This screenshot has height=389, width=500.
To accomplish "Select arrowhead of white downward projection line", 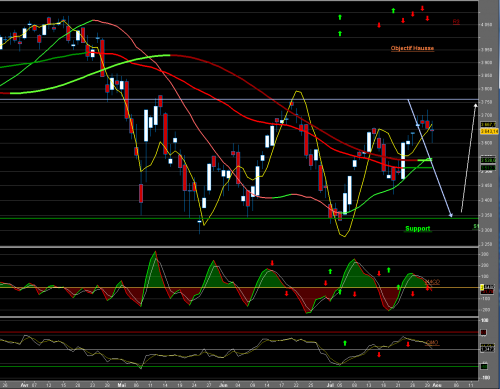I will tap(450, 215).
